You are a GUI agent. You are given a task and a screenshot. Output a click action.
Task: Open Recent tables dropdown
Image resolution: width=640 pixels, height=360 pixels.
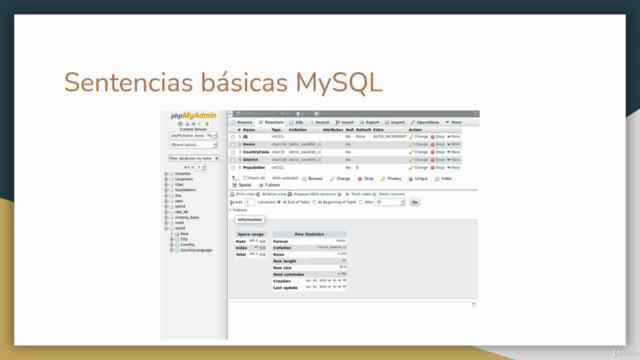tap(193, 145)
